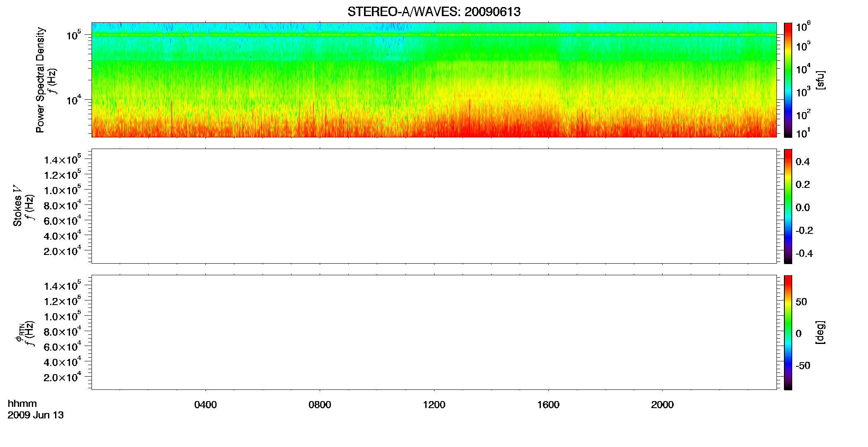Click the Stokes V color bar

(x=788, y=206)
